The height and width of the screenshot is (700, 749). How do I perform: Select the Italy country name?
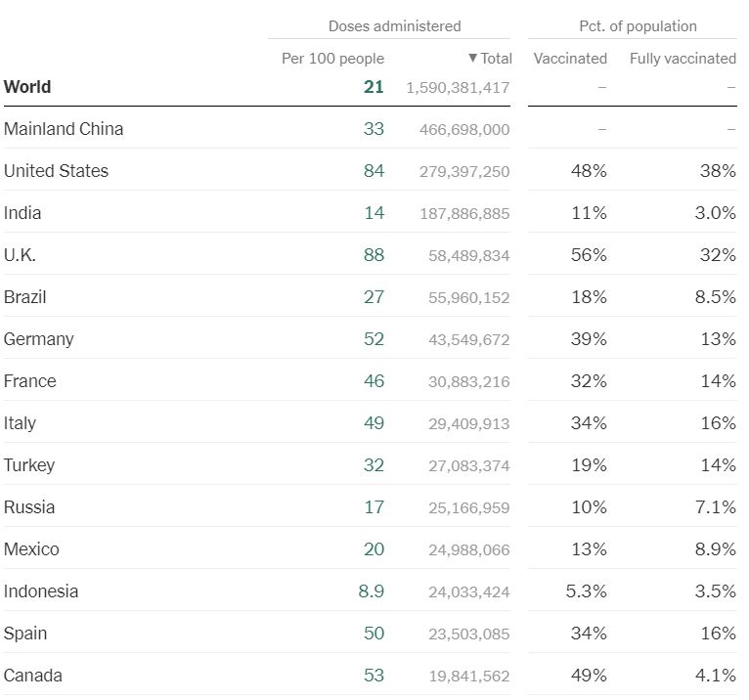(x=20, y=423)
